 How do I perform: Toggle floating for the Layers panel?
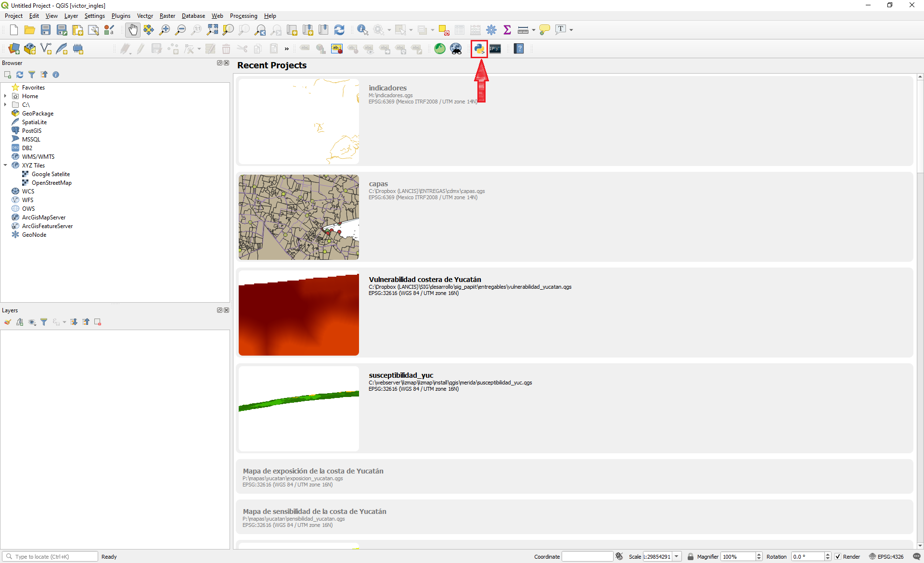pyautogui.click(x=219, y=310)
